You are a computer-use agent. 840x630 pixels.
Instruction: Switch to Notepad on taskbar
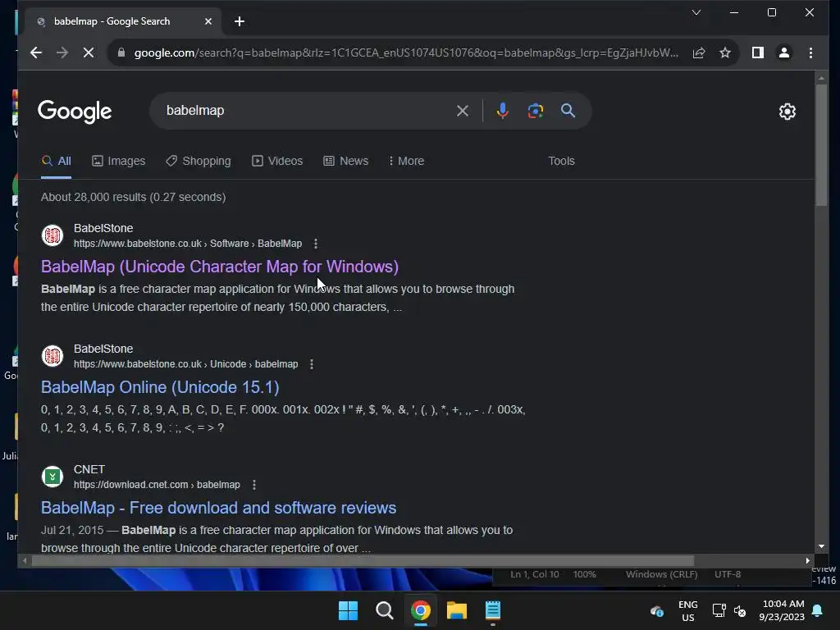coord(493,610)
